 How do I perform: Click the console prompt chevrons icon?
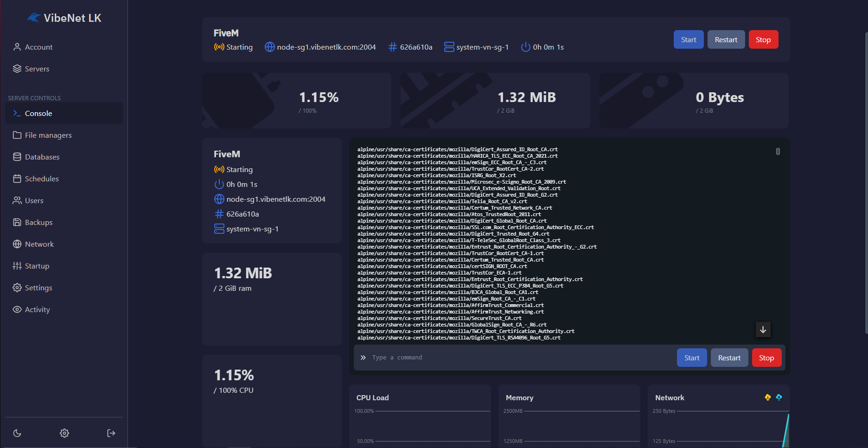point(363,358)
